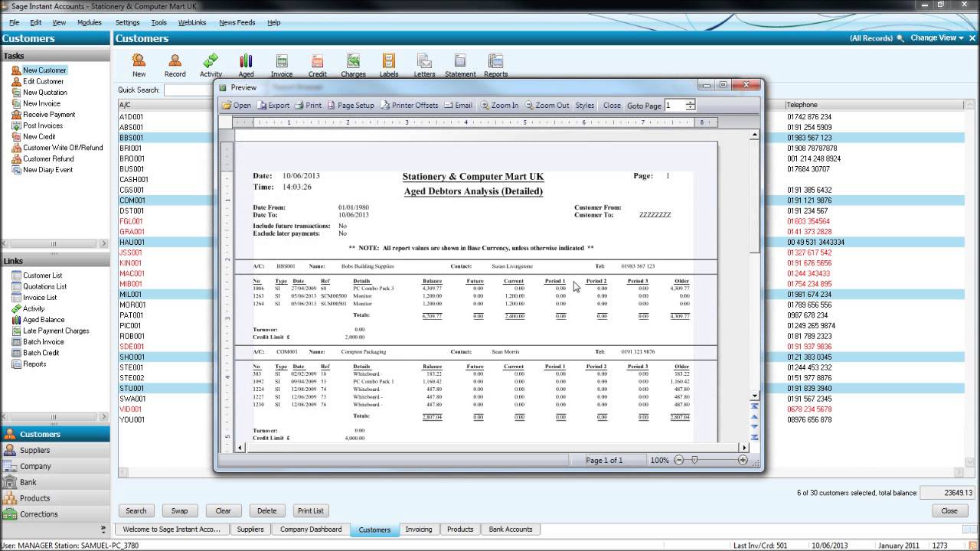Screen dimensions: 980x551
Task: Click the Statement toolbar icon
Action: [x=460, y=65]
